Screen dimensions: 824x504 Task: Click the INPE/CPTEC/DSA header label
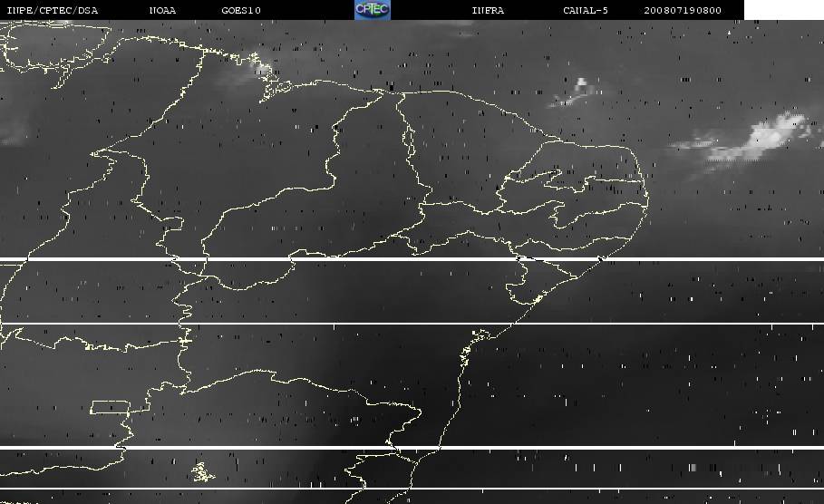tap(52, 11)
